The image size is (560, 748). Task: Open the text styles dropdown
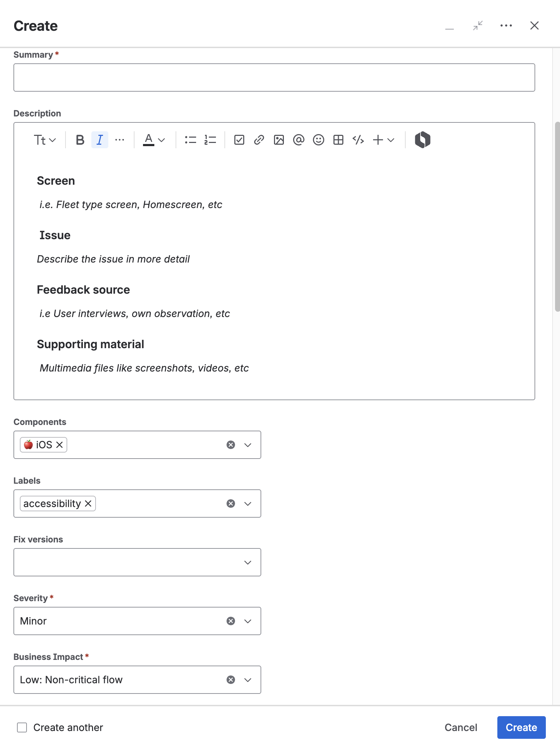[45, 140]
